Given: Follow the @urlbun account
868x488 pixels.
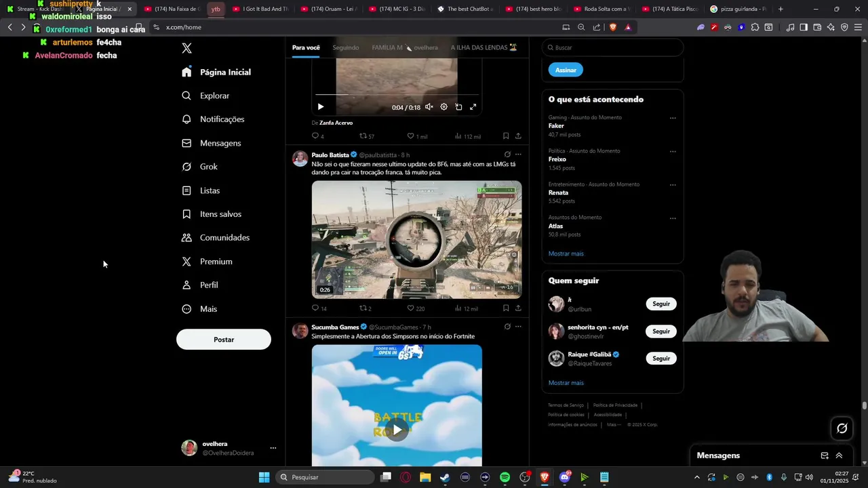Looking at the screenshot, I should tap(661, 304).
